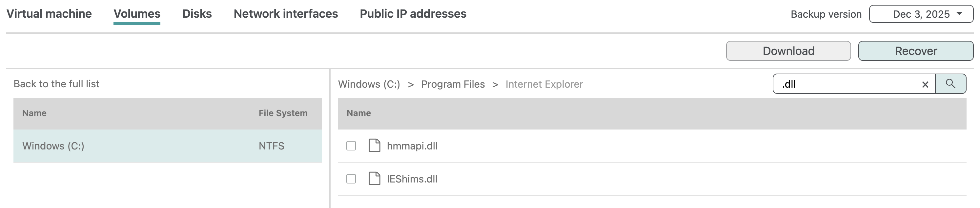Tick the IEShims.dll checkbox

click(x=351, y=179)
